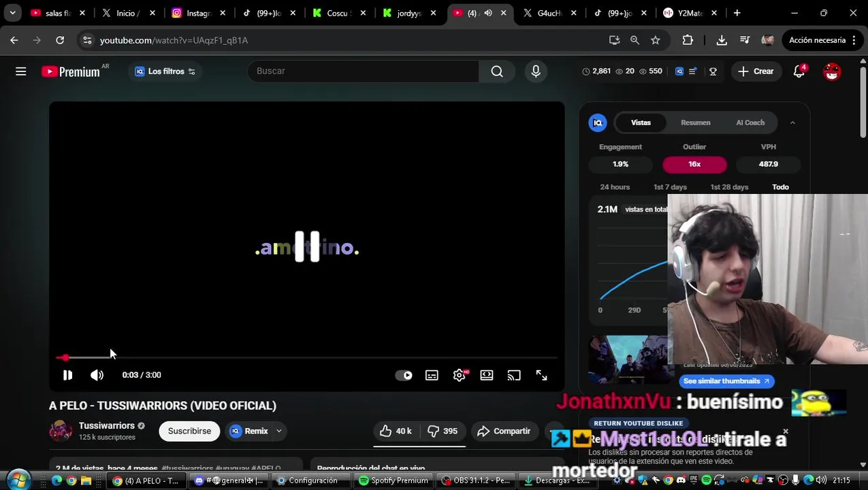Open a new tab with plus button
The width and height of the screenshot is (868, 490).
point(737,13)
